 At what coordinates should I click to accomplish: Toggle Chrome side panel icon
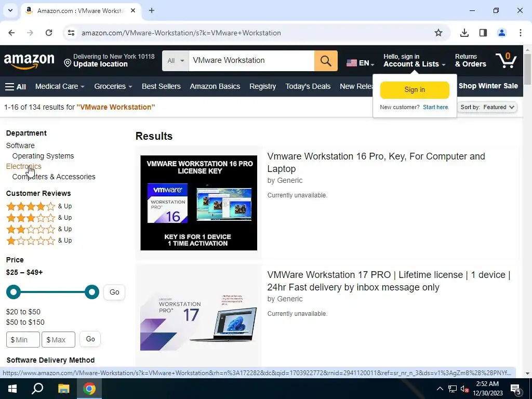pyautogui.click(x=483, y=33)
